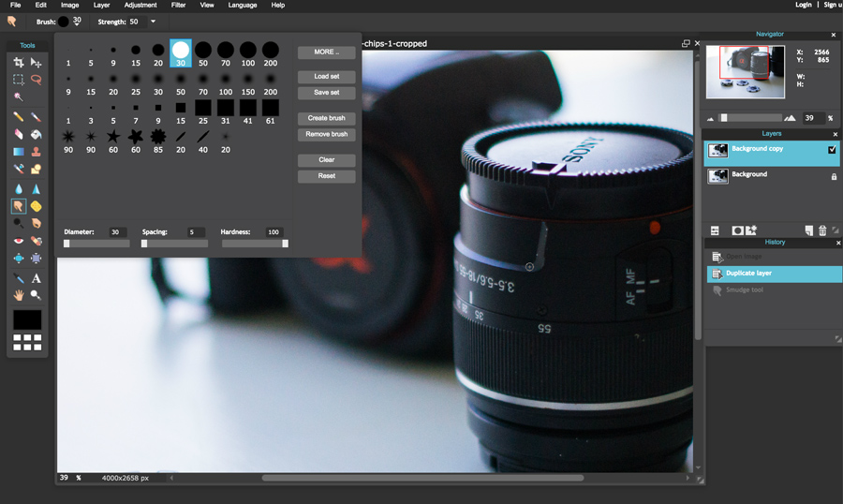Click the Login link
The image size is (843, 504).
tap(804, 5)
